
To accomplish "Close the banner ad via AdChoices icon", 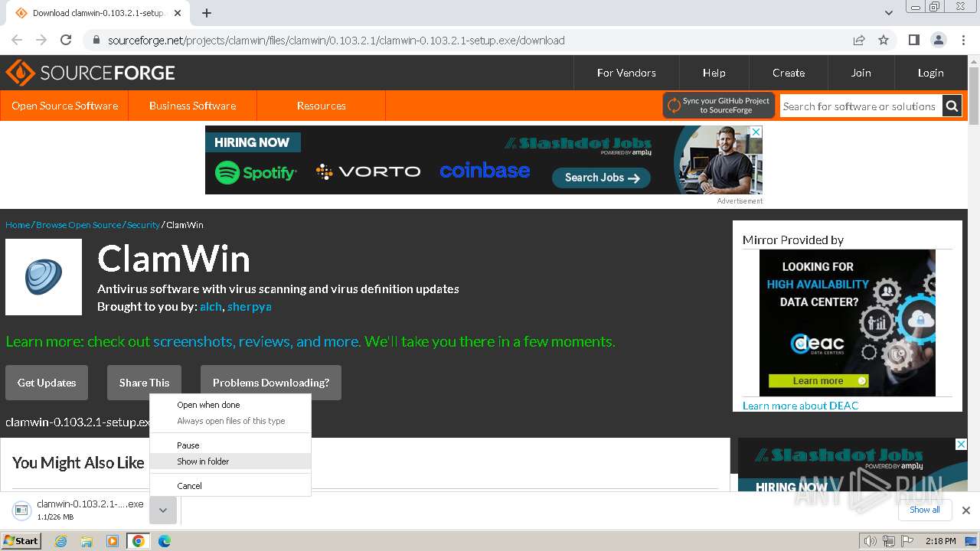I will pyautogui.click(x=756, y=132).
